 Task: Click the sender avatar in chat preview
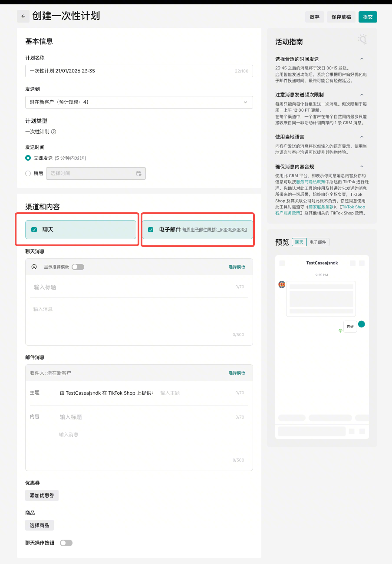click(x=282, y=285)
